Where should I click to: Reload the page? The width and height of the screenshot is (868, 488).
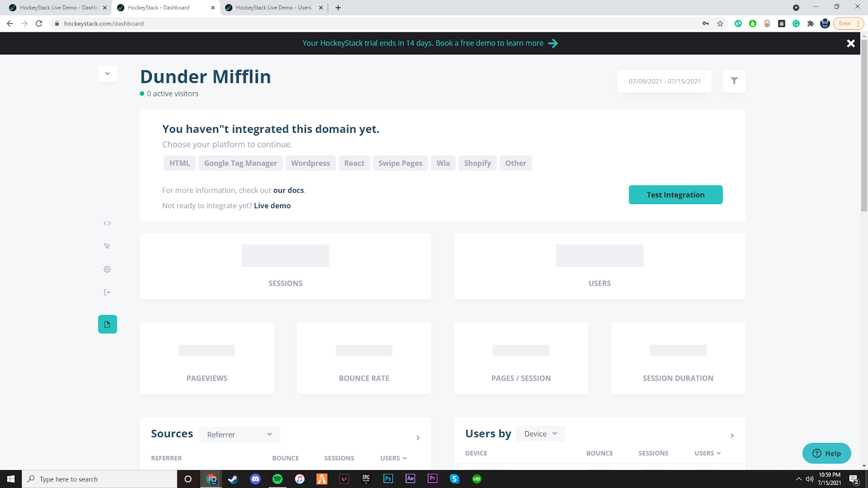pos(39,23)
